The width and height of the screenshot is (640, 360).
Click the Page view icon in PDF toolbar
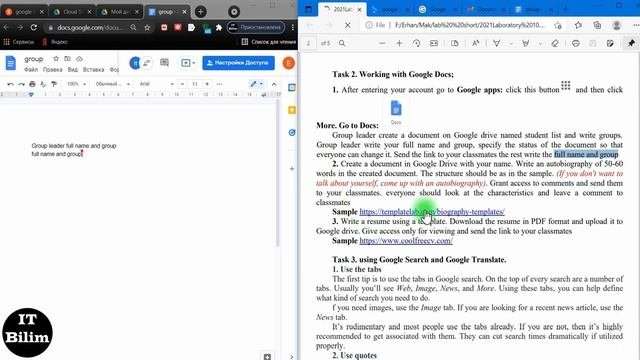tap(455, 43)
